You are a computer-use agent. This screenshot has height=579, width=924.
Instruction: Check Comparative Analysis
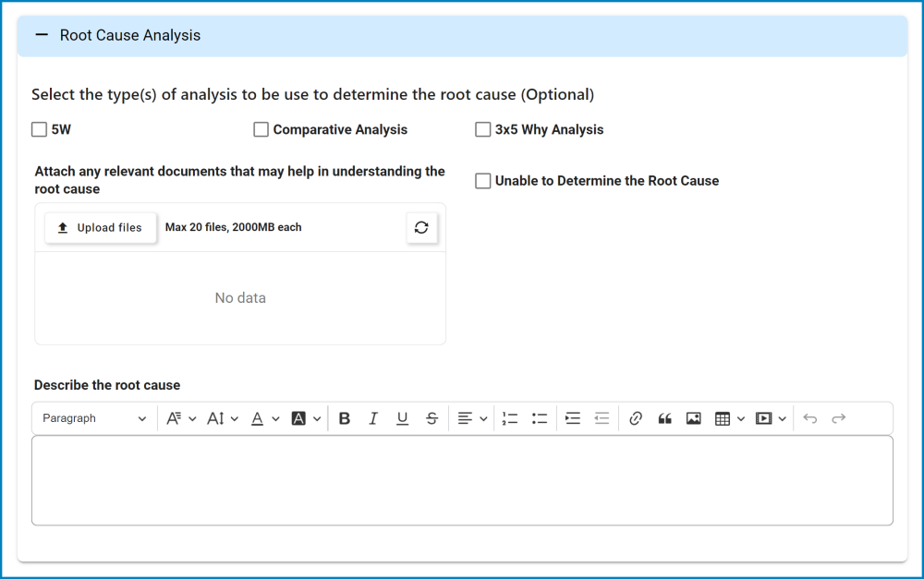pos(261,129)
